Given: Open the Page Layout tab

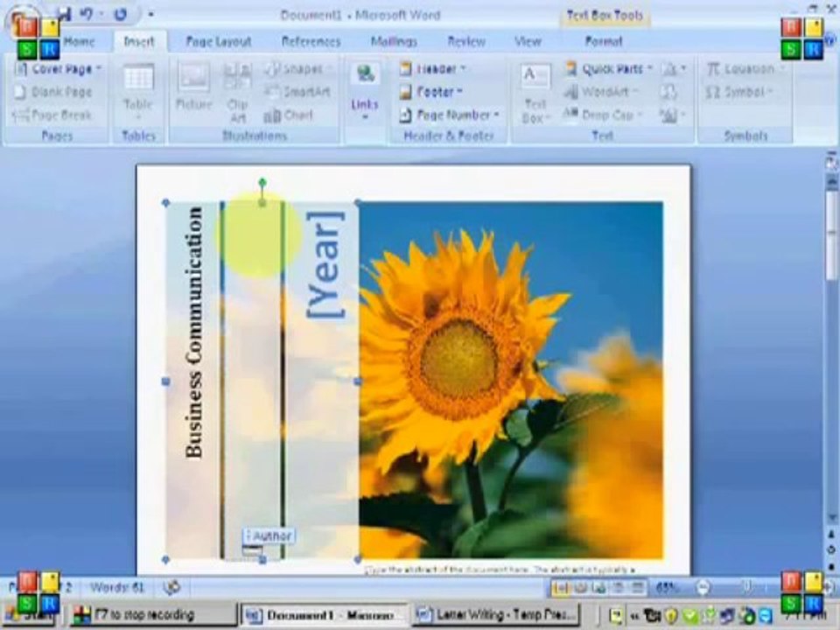Looking at the screenshot, I should coord(219,41).
